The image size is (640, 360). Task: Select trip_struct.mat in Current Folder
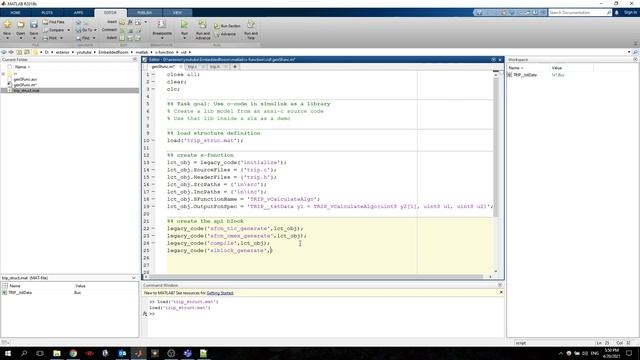(70, 90)
